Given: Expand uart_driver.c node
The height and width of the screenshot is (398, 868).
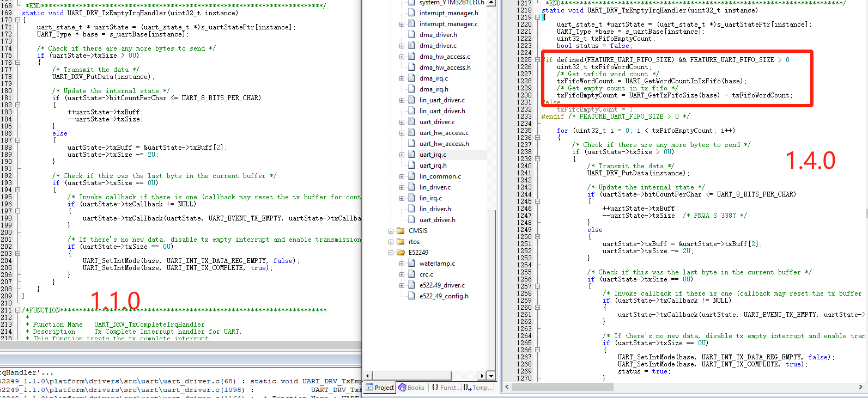Looking at the screenshot, I should [402, 122].
